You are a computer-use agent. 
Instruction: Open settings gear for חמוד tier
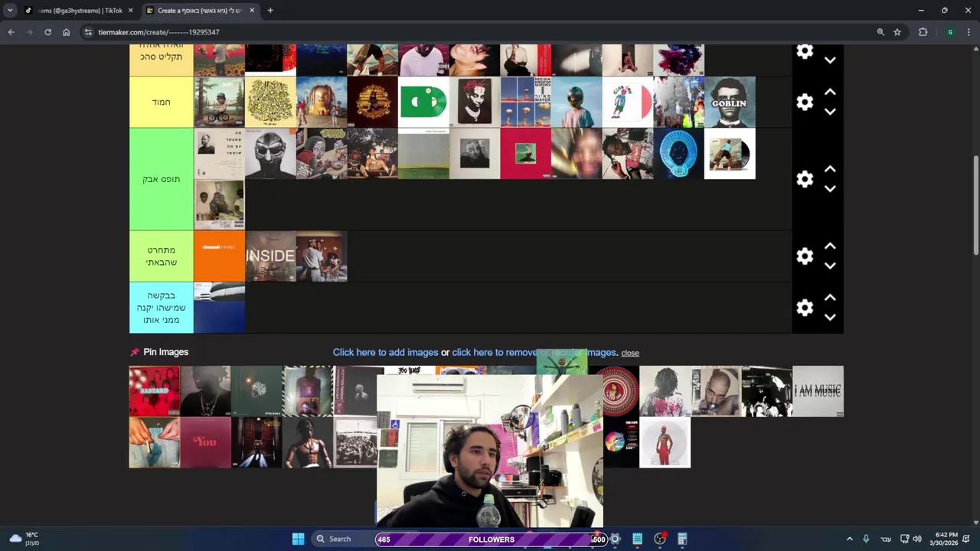coord(805,102)
